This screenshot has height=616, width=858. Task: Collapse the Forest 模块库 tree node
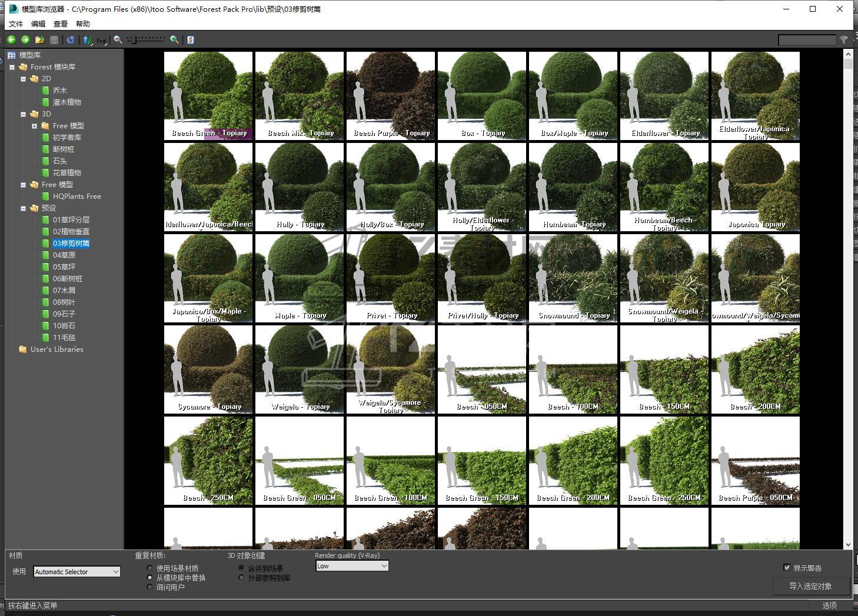point(12,67)
